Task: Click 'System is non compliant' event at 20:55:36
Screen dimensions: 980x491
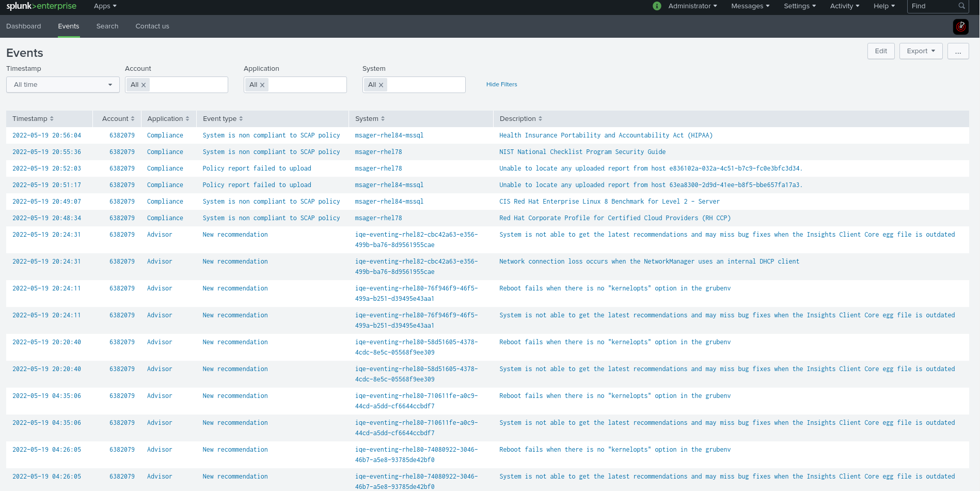Action: tap(272, 152)
